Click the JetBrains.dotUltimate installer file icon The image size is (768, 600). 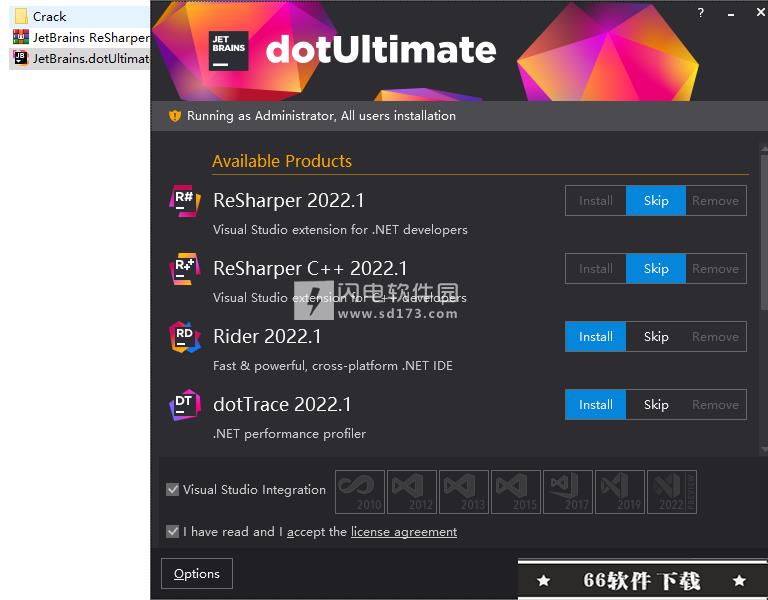[21, 58]
